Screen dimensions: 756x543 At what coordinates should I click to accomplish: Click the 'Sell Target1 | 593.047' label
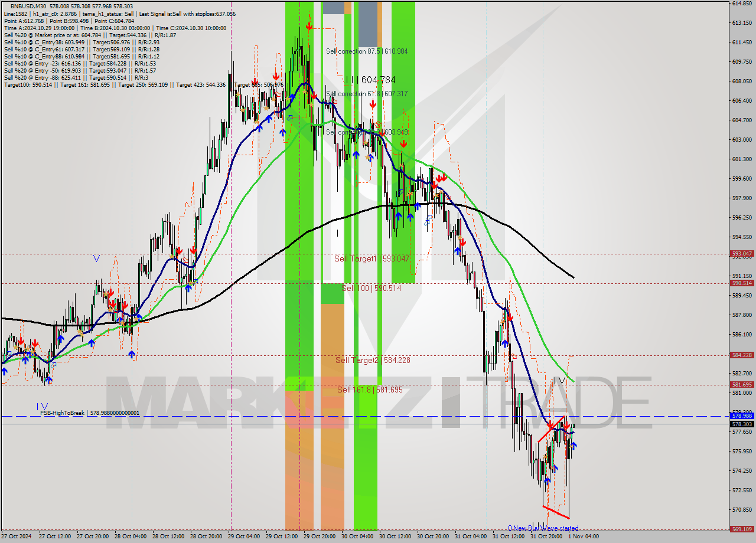coord(372,259)
